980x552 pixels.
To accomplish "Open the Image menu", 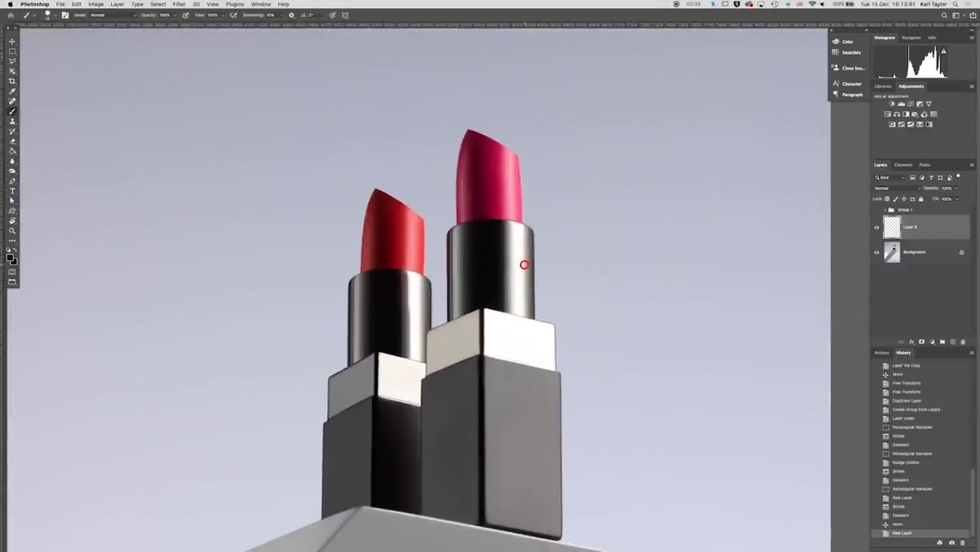I will [96, 4].
